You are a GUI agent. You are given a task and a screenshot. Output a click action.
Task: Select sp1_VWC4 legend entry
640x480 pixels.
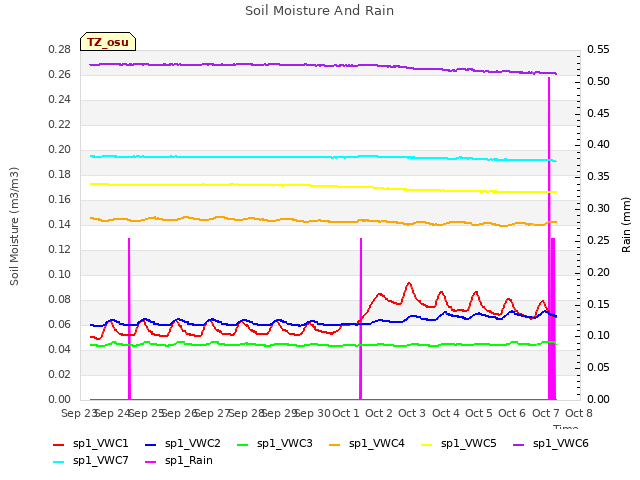[x=367, y=443]
